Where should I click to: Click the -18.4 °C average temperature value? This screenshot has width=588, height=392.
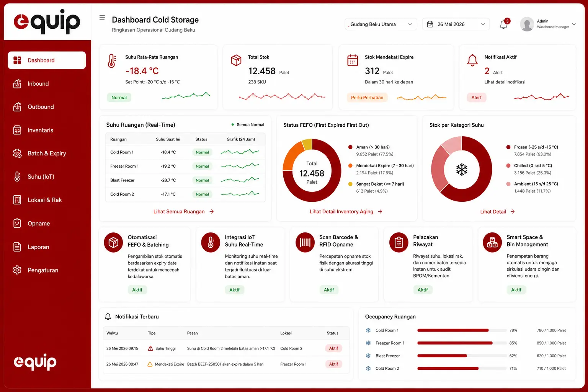coord(142,71)
